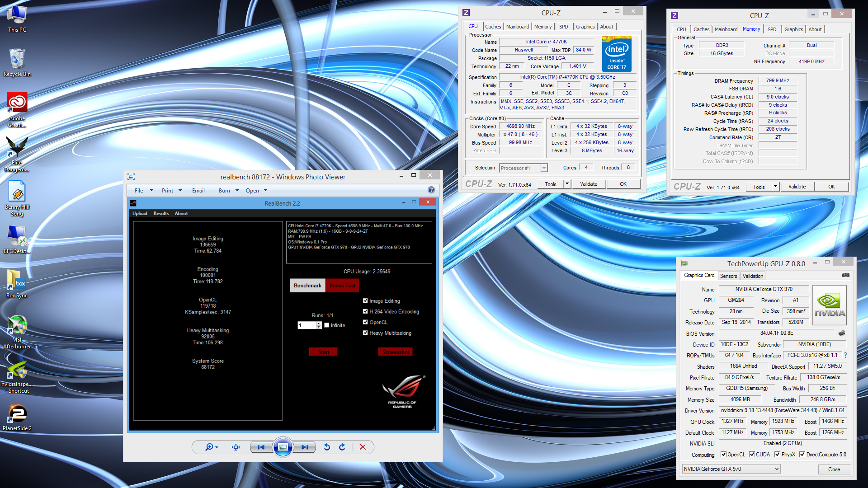Click Upload menu in RealBench
The image size is (868, 488).
[140, 213]
